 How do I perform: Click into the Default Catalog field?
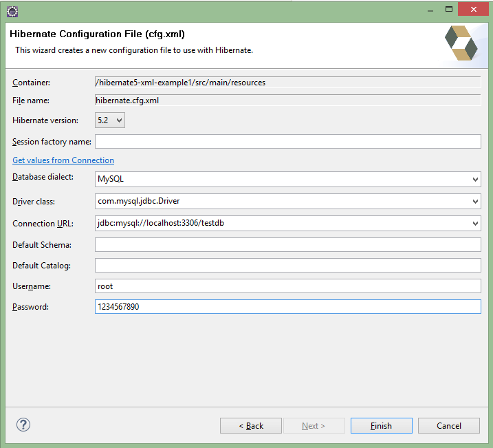pos(288,265)
